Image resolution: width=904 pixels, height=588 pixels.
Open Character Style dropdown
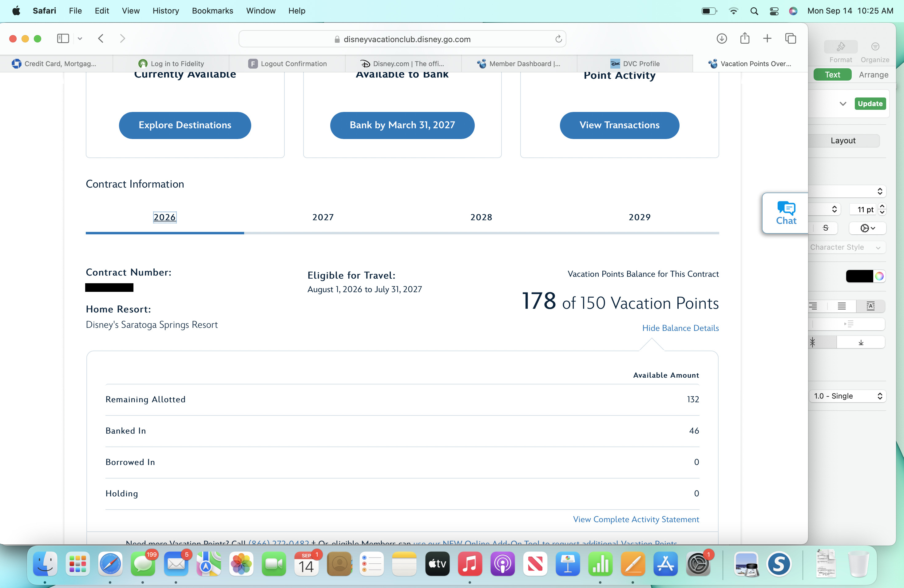[847, 247]
